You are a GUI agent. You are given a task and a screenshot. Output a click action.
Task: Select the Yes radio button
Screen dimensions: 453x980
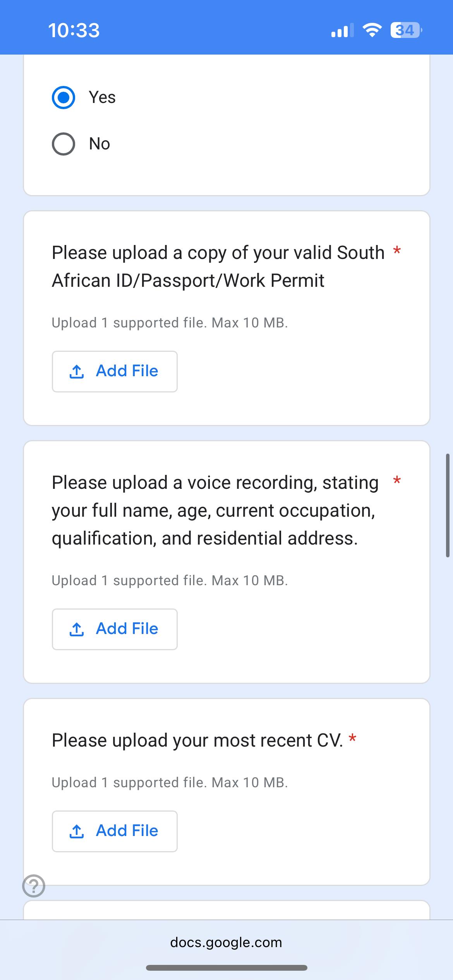tap(63, 98)
